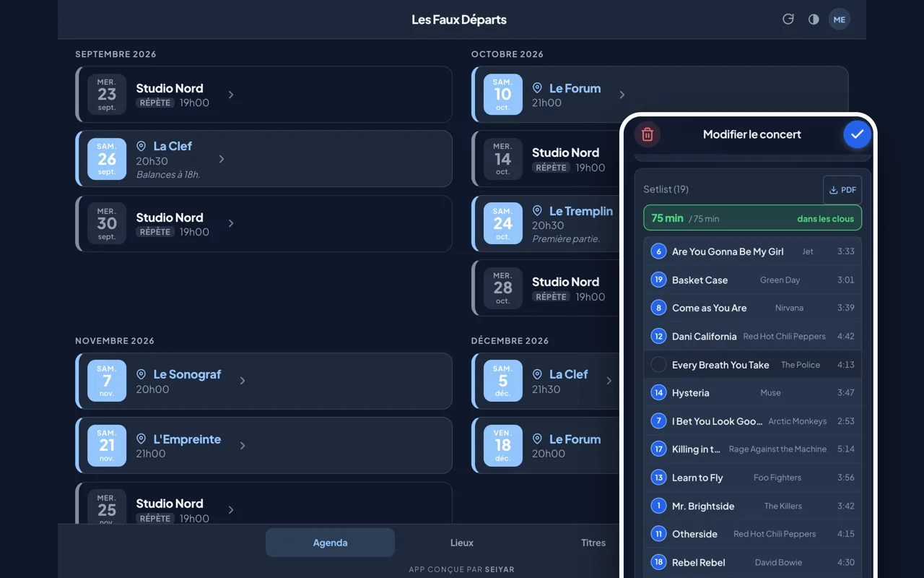Click the refresh icon in header

[788, 20]
